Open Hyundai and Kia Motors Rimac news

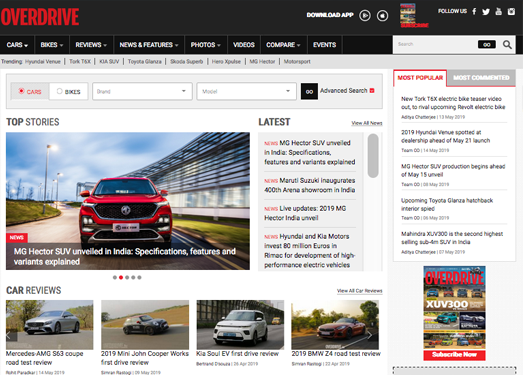310,251
